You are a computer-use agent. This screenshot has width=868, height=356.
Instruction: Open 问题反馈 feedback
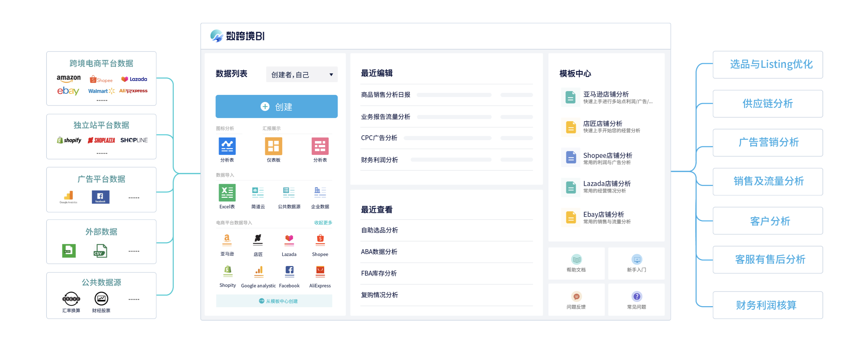click(576, 300)
